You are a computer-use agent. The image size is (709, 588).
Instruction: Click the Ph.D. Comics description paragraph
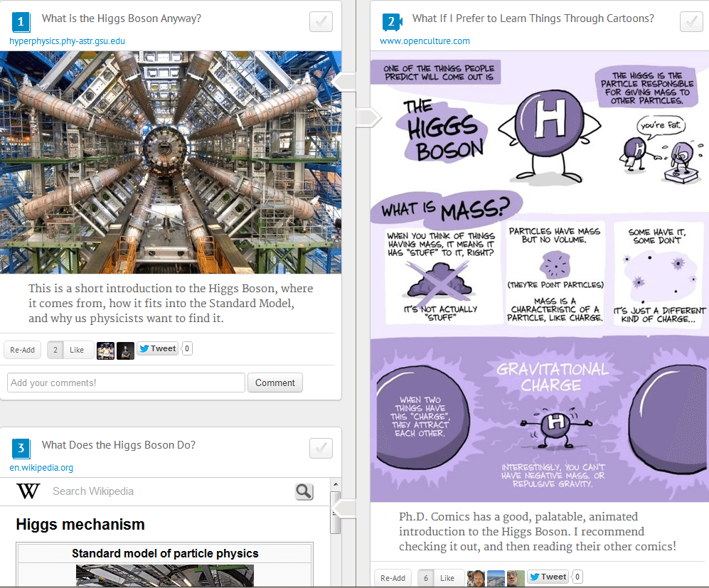537,532
